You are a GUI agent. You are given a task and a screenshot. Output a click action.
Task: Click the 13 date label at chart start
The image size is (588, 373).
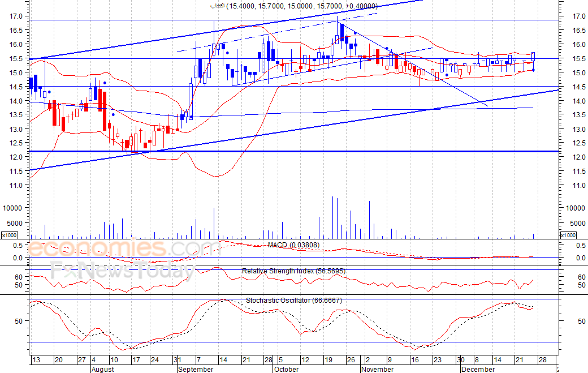coord(36,360)
